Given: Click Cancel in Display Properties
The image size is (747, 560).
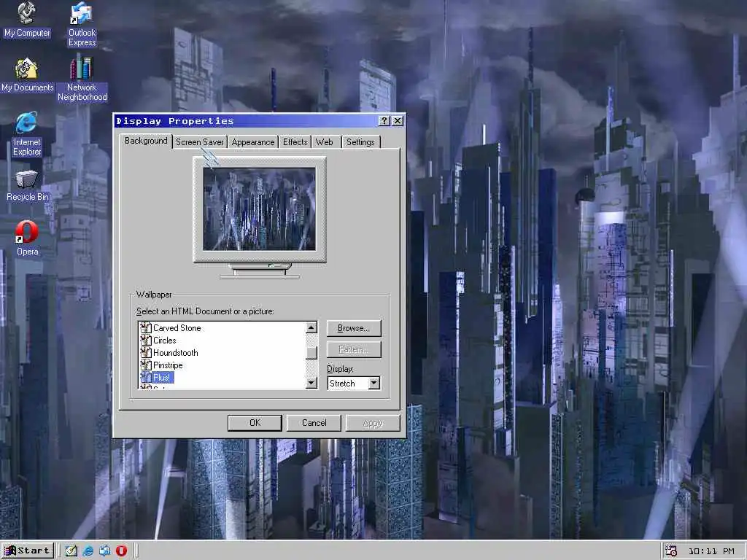Looking at the screenshot, I should tap(314, 423).
